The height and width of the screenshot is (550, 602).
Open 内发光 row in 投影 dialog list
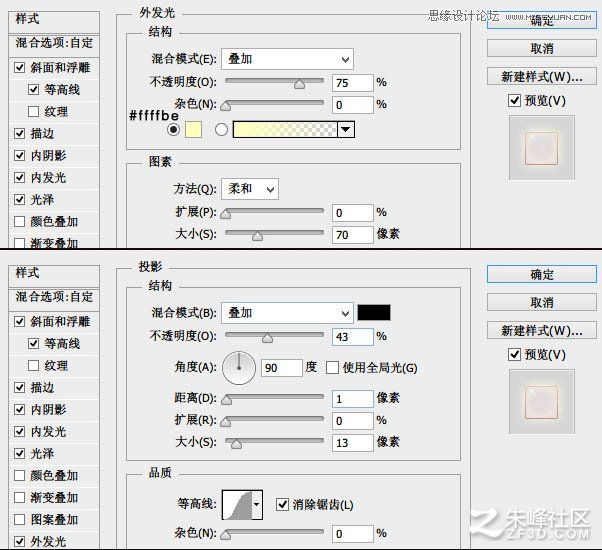pyautogui.click(x=54, y=431)
